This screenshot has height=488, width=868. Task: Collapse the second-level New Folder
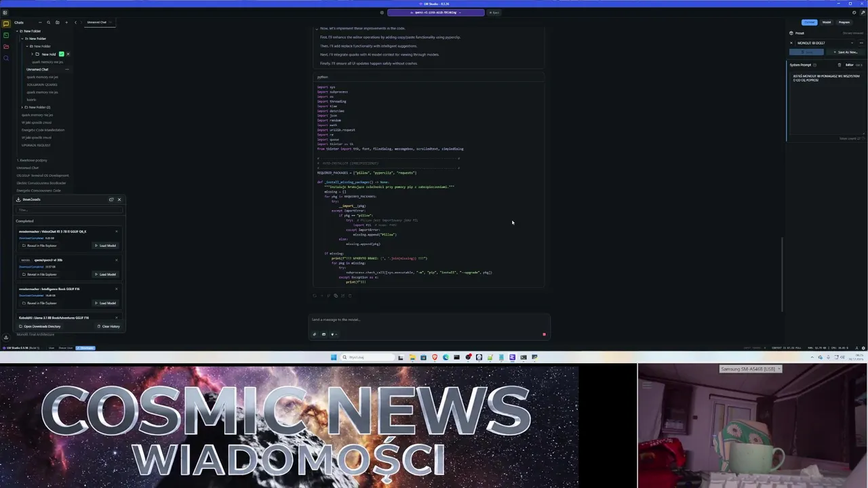click(x=22, y=39)
